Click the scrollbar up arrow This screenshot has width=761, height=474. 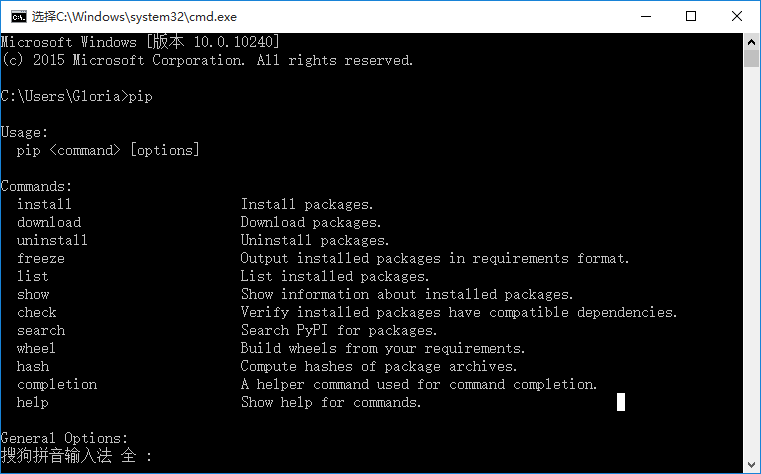pos(751,42)
